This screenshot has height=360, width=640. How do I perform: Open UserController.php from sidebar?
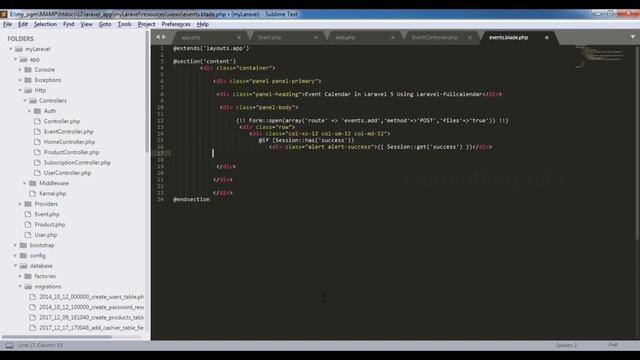(x=67, y=173)
